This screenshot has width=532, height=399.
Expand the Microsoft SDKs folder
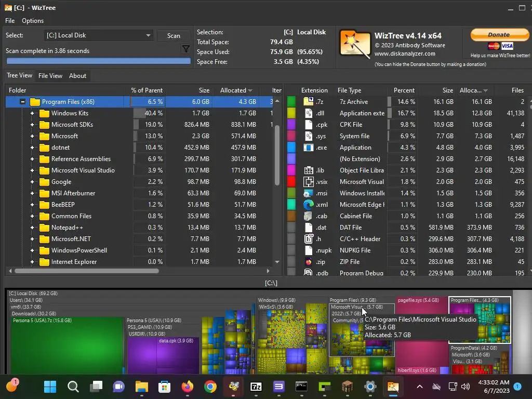32,125
